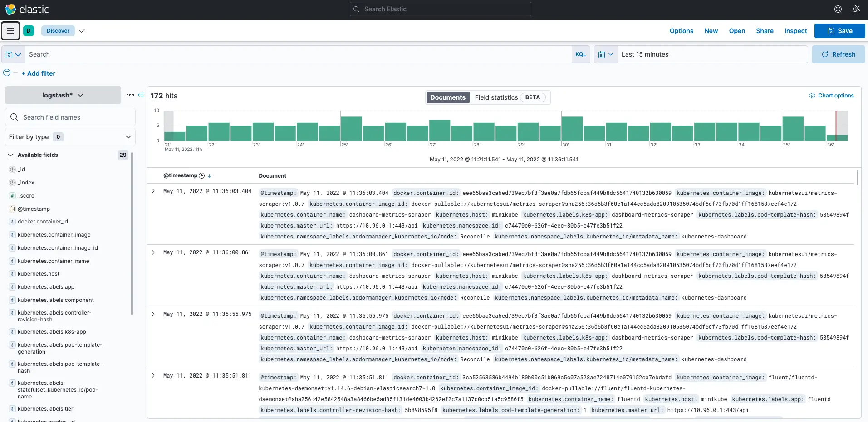
Task: Expand the first document row at 11:36:03.404
Action: point(153,191)
